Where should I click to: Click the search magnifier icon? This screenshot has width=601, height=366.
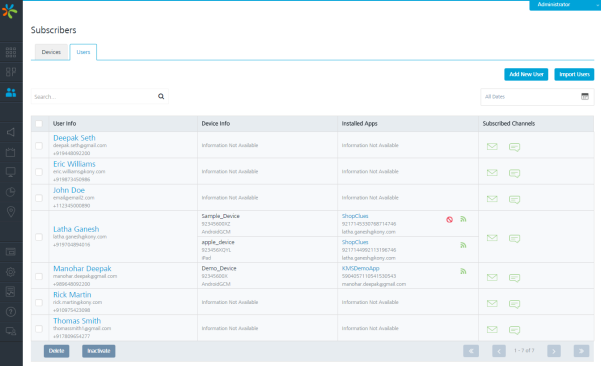pyautogui.click(x=161, y=97)
